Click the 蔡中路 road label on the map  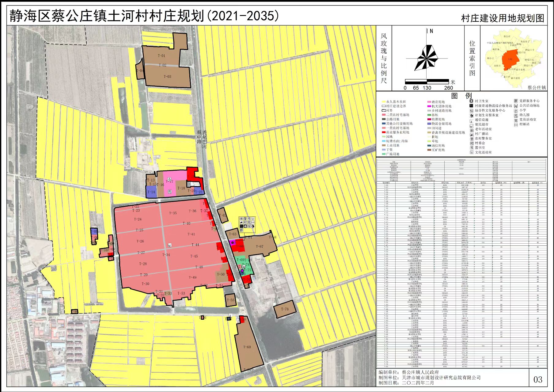(x=199, y=137)
